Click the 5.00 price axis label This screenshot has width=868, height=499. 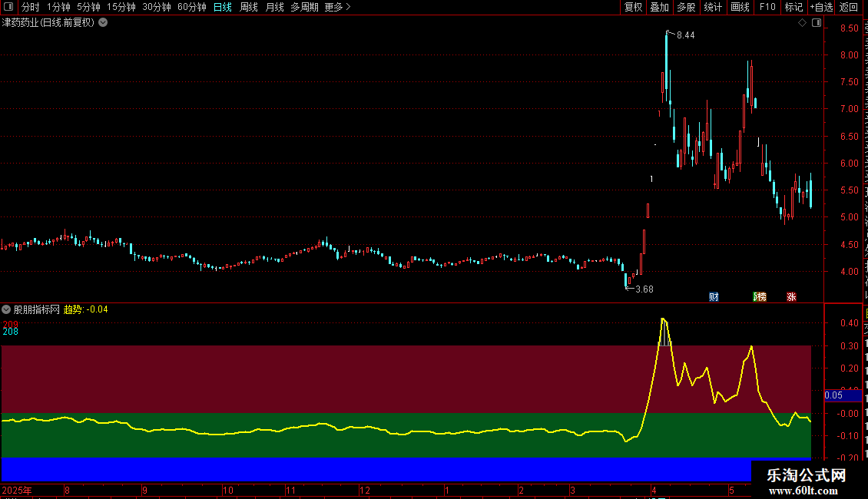pyautogui.click(x=849, y=217)
